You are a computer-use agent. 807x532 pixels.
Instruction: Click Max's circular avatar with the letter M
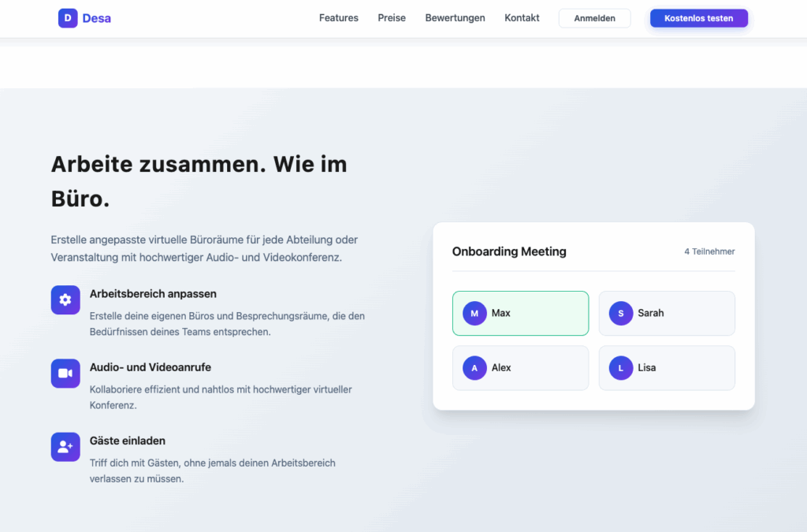[x=474, y=313]
